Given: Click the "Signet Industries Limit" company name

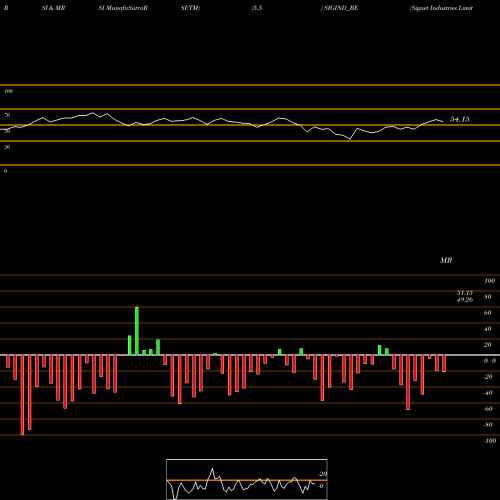Looking at the screenshot, I should coord(441,8).
